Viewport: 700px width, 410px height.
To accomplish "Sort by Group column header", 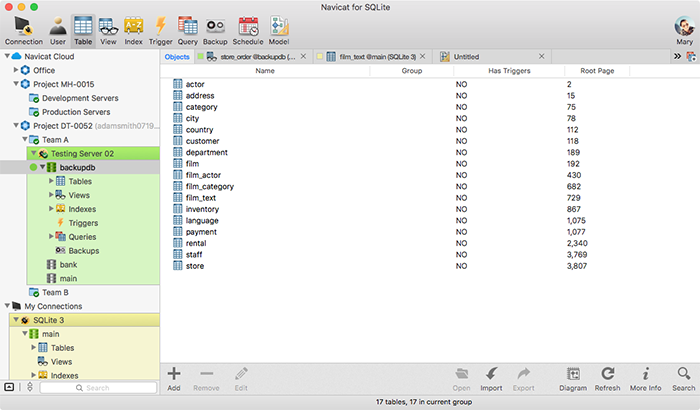I will (412, 71).
